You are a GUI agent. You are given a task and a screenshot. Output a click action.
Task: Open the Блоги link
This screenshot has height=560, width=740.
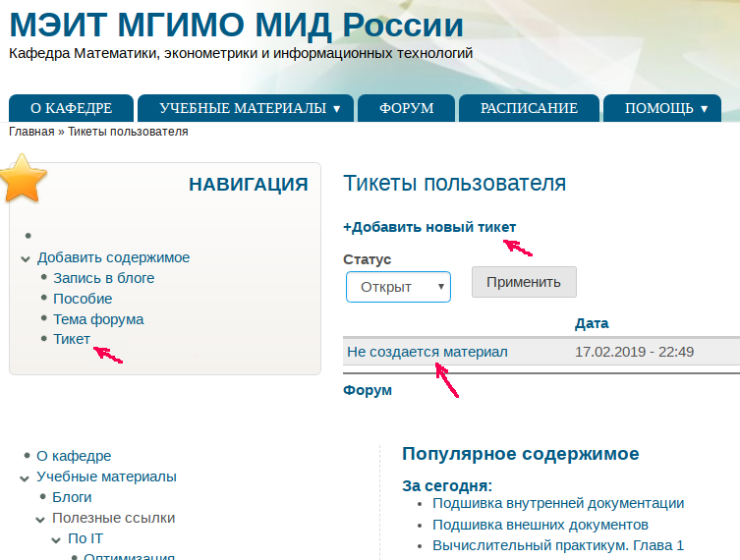click(72, 497)
